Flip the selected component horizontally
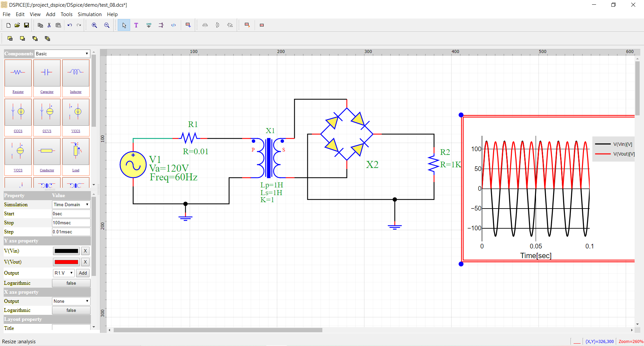This screenshot has height=346, width=644. tap(205, 25)
